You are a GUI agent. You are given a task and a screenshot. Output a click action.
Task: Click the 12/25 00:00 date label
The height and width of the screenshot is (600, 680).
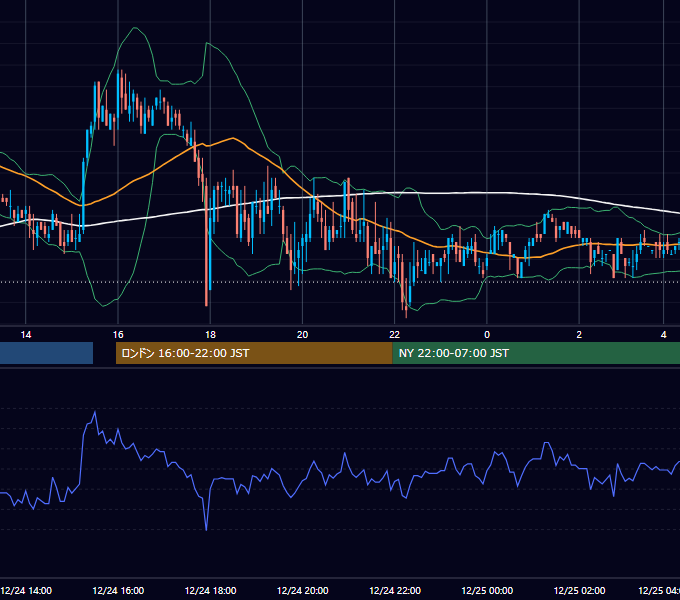(487, 590)
